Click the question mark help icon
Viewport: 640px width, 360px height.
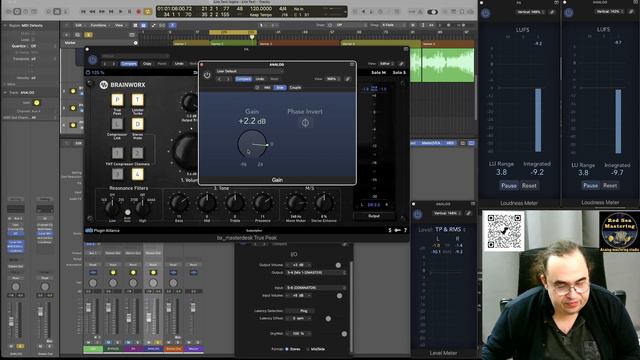click(405, 230)
